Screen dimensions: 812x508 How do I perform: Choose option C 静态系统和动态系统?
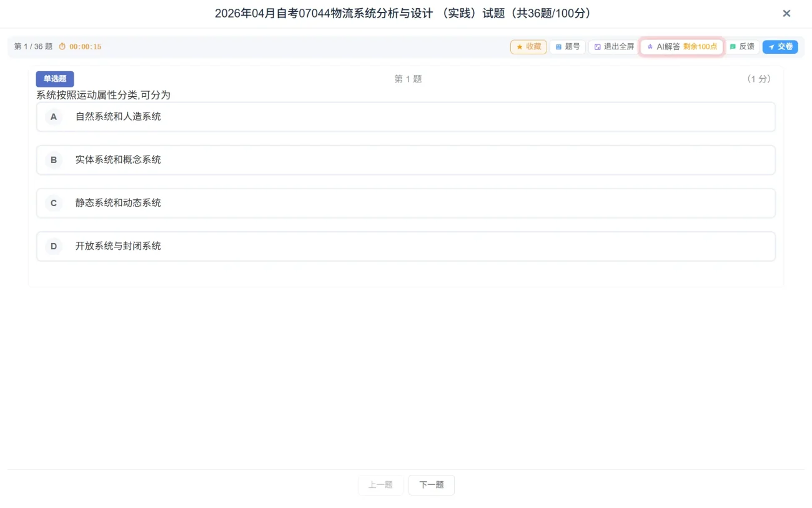point(406,203)
